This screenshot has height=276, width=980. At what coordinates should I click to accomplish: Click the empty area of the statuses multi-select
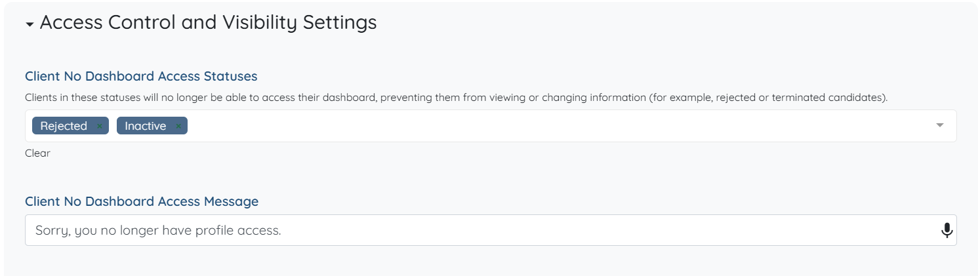pos(525,126)
